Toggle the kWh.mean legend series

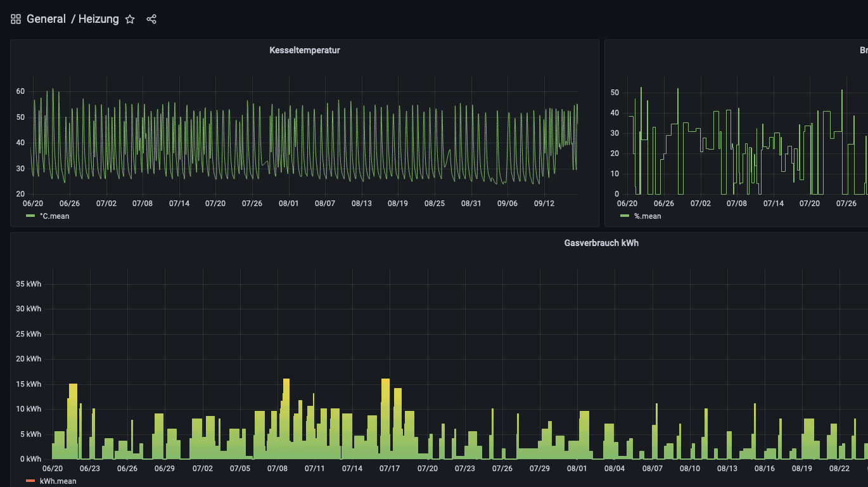(58, 481)
